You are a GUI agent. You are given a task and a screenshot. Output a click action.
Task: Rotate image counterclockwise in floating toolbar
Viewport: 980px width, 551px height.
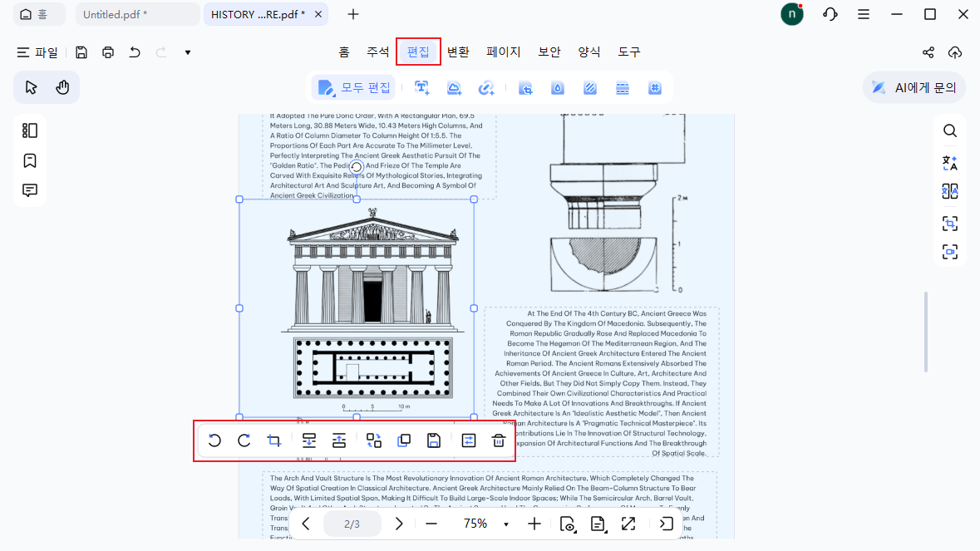coord(214,440)
